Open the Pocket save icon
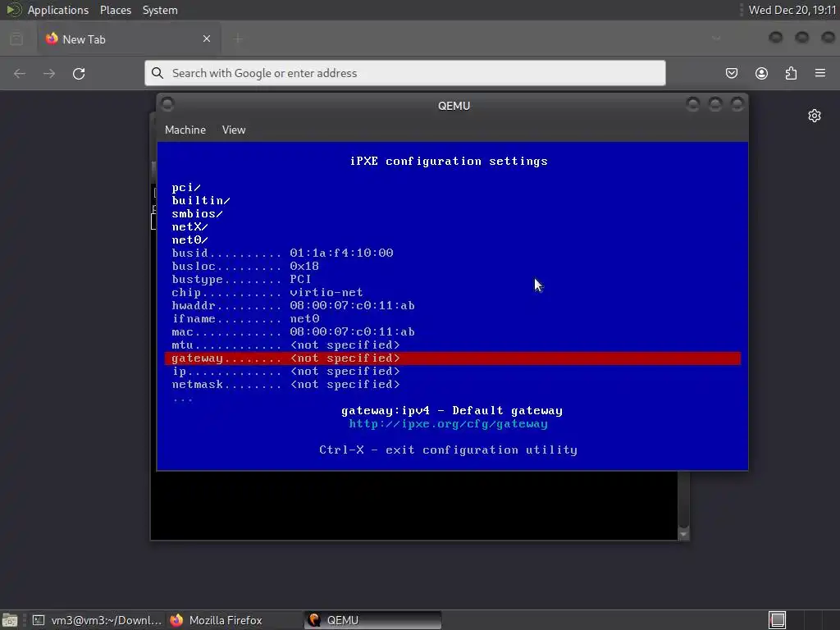The image size is (840, 630). coord(731,73)
